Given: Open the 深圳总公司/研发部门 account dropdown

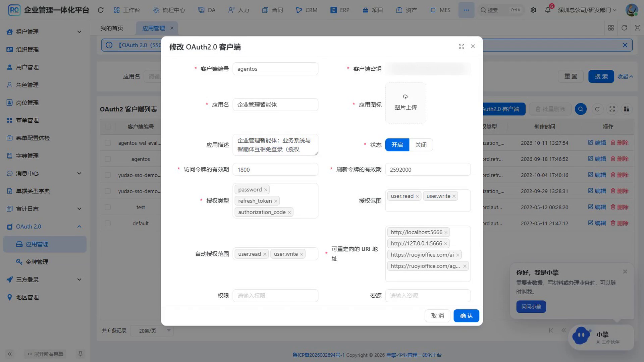Looking at the screenshot, I should [587, 10].
